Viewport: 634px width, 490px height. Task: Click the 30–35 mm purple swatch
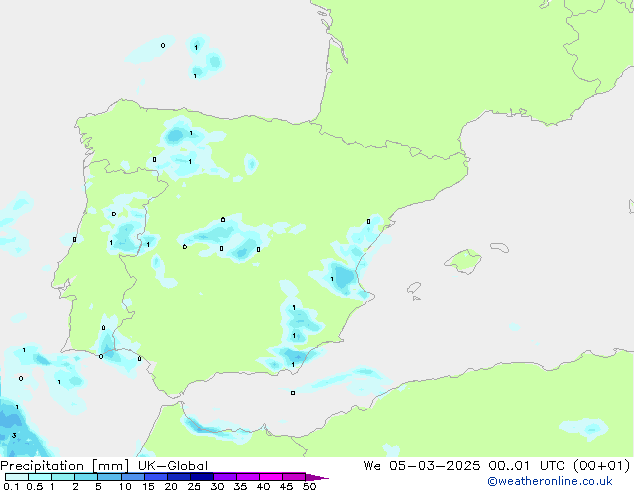click(224, 477)
